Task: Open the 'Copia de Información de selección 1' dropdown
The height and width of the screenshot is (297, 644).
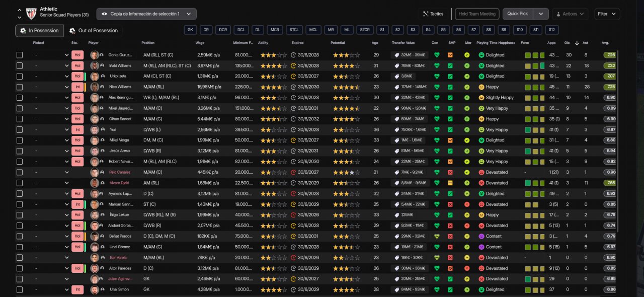Action: pos(146,14)
